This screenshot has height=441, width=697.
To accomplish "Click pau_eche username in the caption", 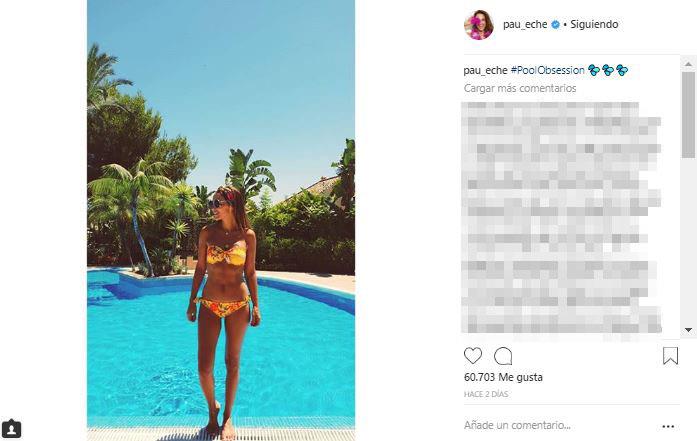I will click(485, 70).
